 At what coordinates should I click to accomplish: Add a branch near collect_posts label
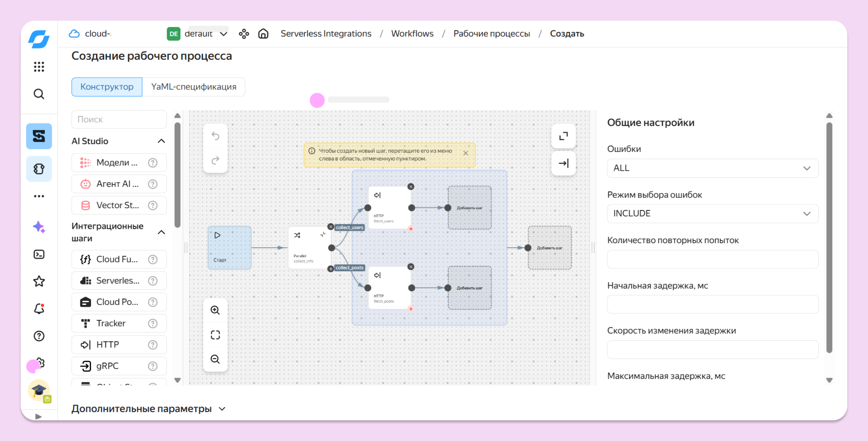click(x=331, y=269)
